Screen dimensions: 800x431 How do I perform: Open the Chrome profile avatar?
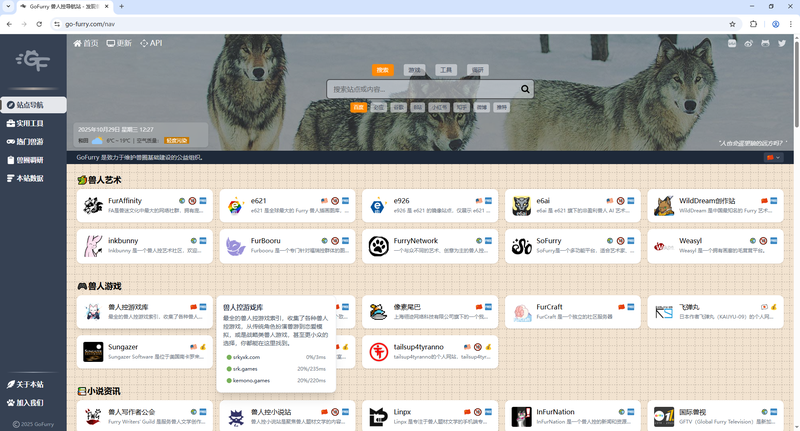pyautogui.click(x=776, y=24)
